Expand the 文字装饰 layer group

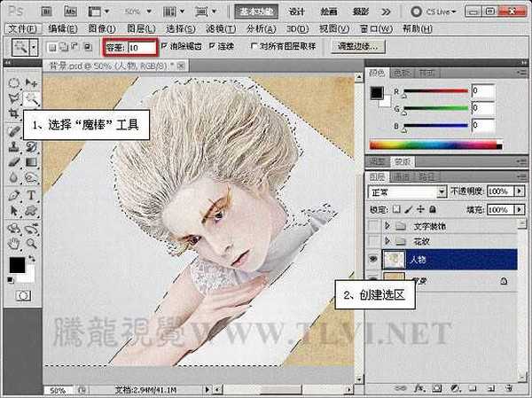(387, 226)
